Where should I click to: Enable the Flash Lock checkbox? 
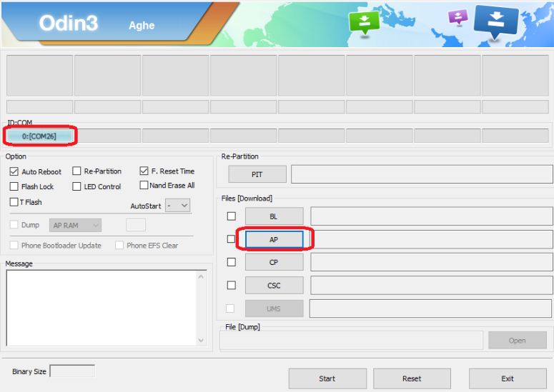click(14, 186)
